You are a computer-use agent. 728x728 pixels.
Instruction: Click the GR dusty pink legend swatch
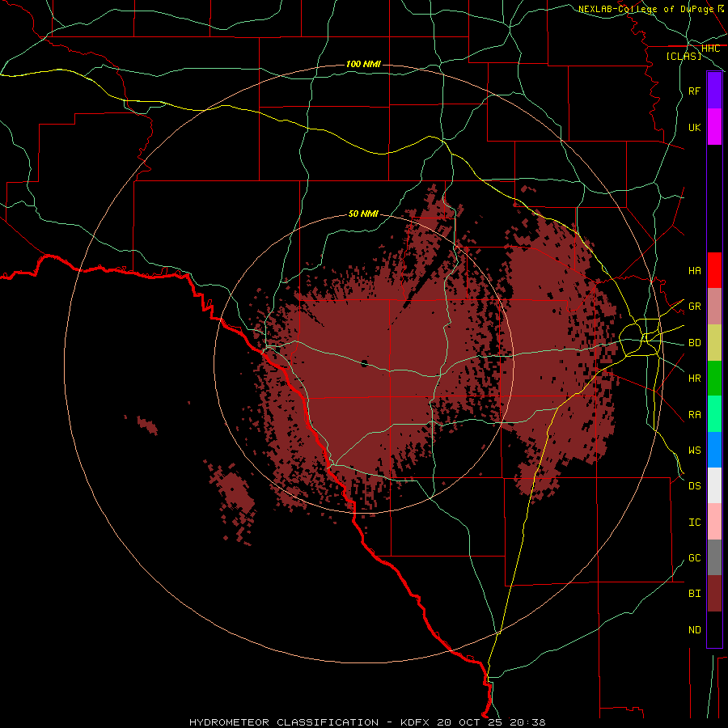(x=714, y=307)
